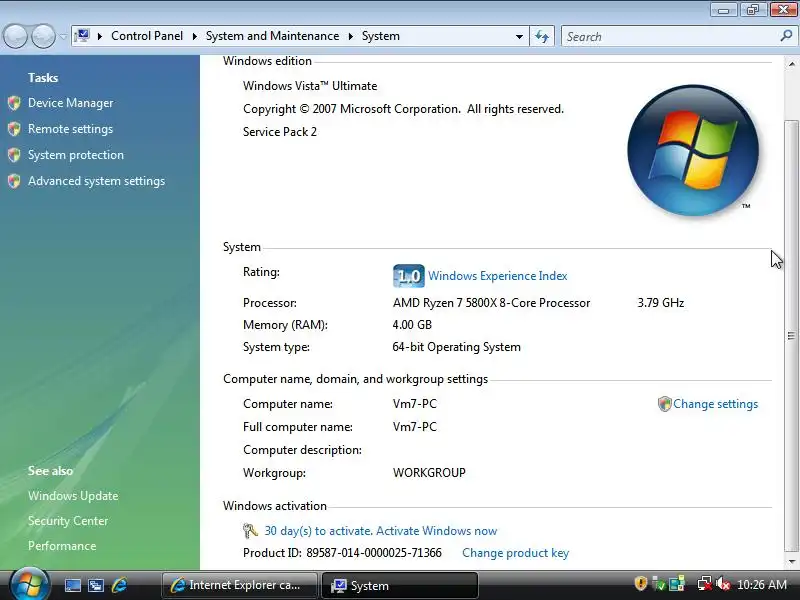Viewport: 800px width, 600px height.
Task: Open Advanced system settings
Action: [x=96, y=181]
